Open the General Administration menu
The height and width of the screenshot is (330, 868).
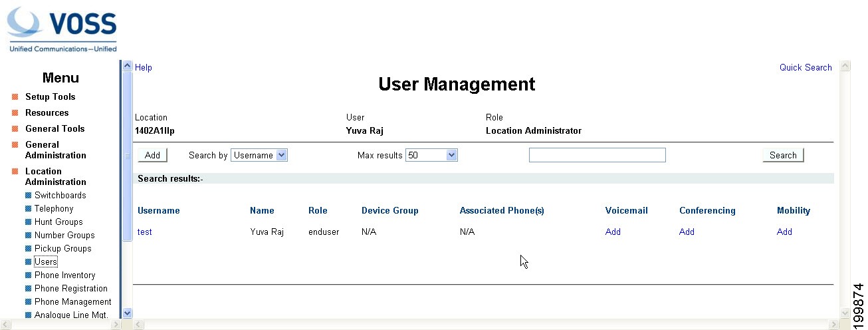point(56,150)
